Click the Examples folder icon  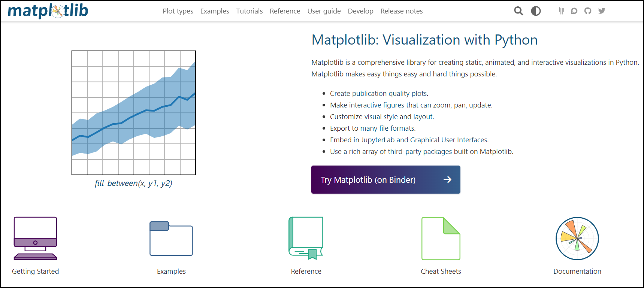click(x=171, y=238)
